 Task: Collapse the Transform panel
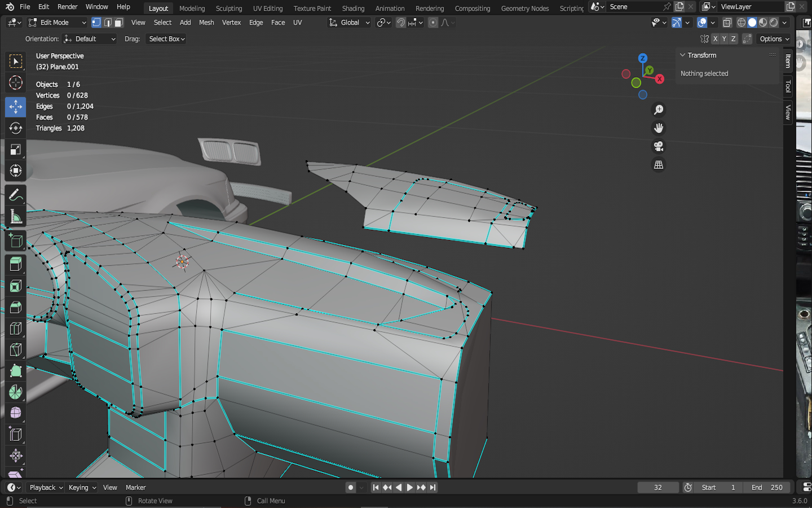click(682, 55)
